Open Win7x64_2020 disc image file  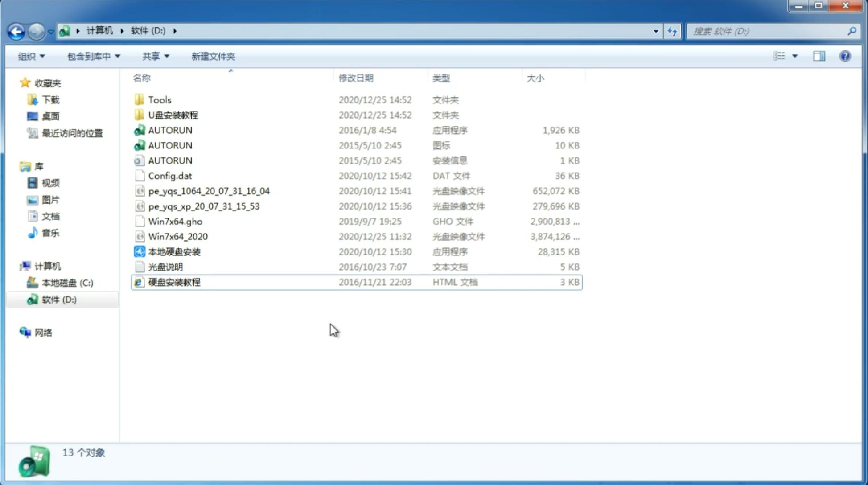[177, 237]
